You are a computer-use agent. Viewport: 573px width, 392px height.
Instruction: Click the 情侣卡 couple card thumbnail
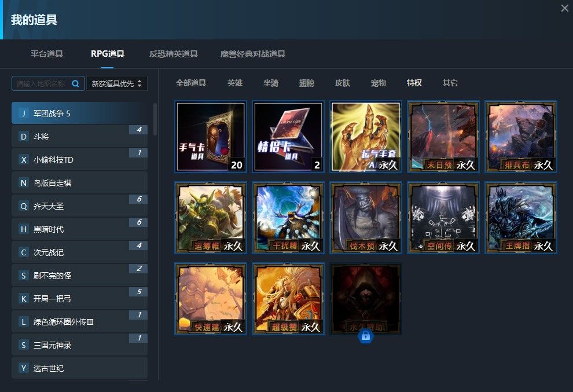tap(288, 136)
